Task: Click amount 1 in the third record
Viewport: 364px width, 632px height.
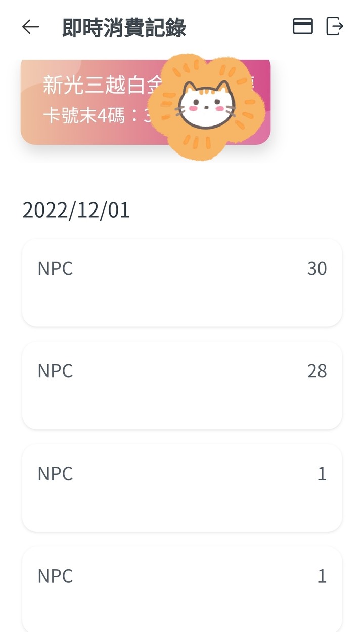Action: (x=322, y=474)
